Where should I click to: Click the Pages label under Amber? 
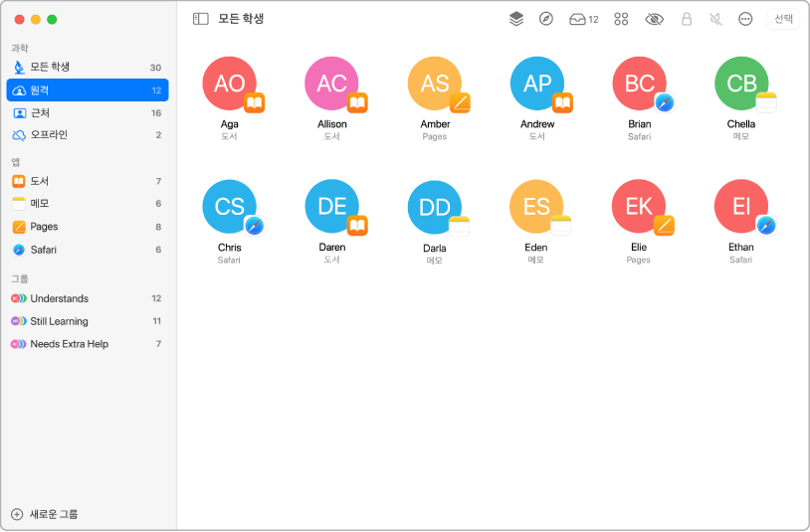point(435,137)
